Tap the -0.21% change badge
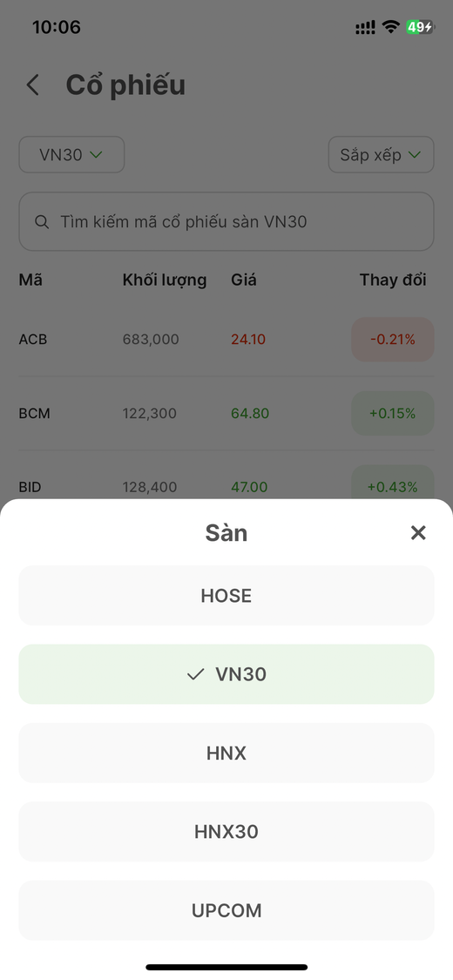Screen dimensions: 453x980 click(392, 340)
